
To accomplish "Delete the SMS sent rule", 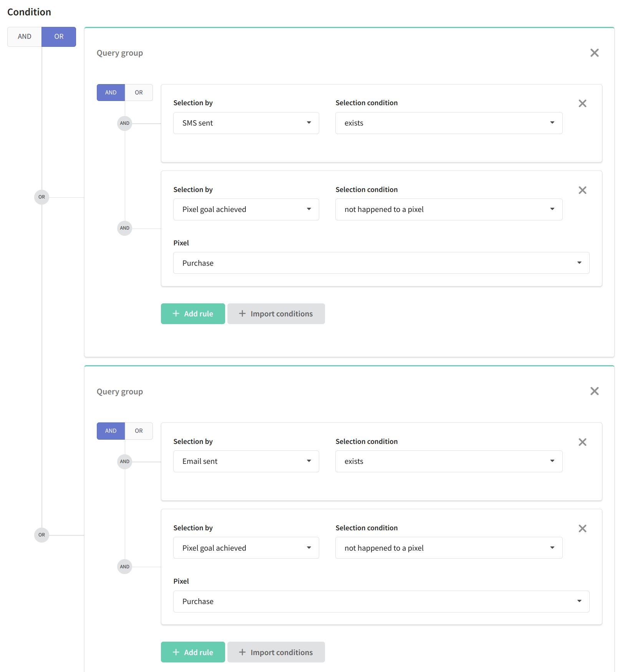I will [x=582, y=103].
